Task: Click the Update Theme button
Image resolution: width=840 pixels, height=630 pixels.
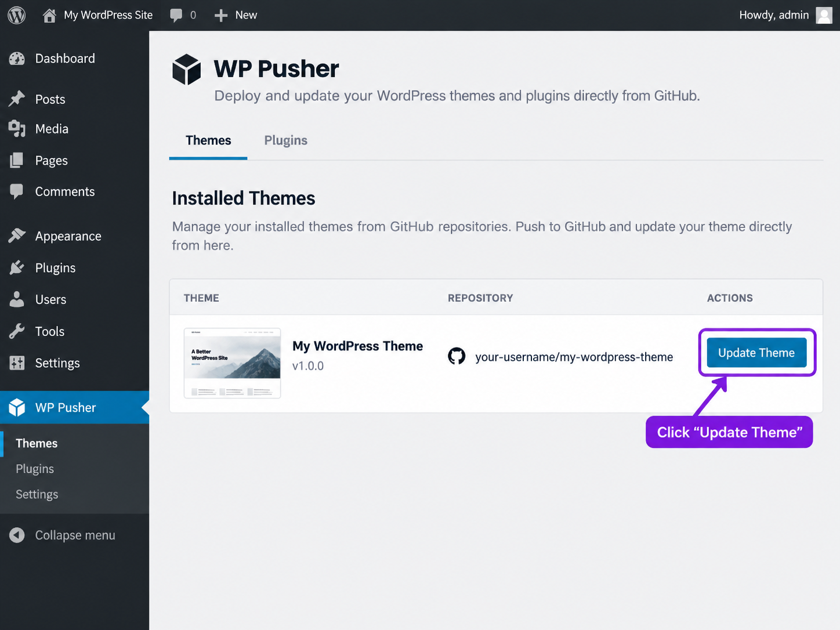Action: coord(756,353)
